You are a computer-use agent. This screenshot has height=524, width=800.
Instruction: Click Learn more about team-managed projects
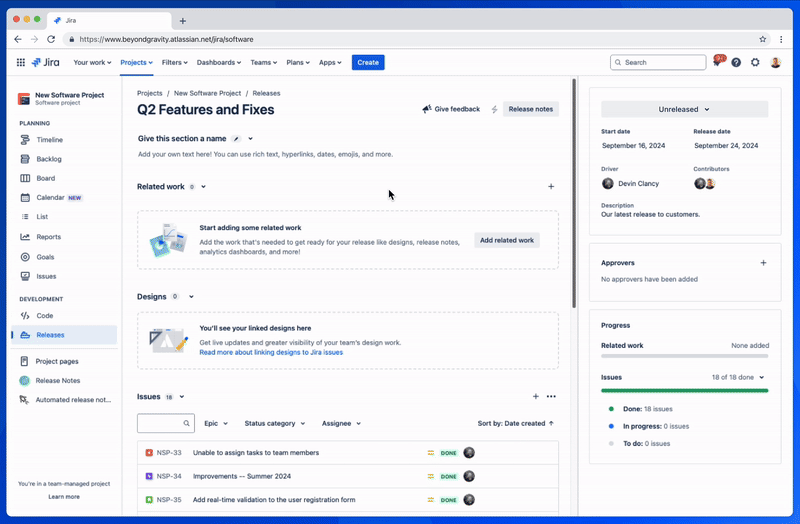pyautogui.click(x=64, y=497)
